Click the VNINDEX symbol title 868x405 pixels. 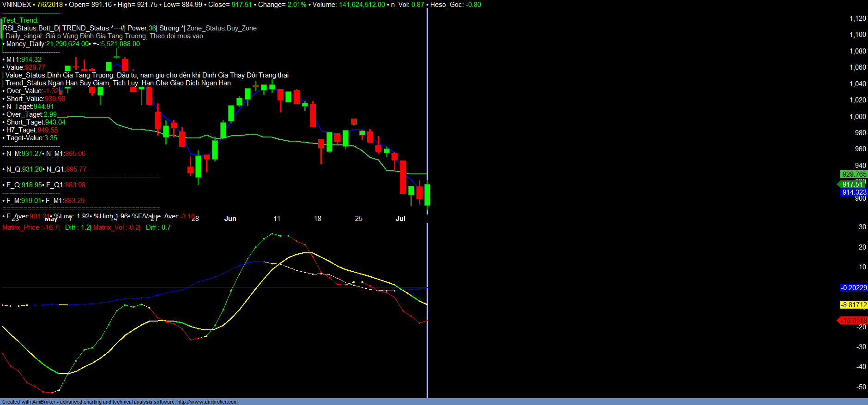pyautogui.click(x=17, y=5)
